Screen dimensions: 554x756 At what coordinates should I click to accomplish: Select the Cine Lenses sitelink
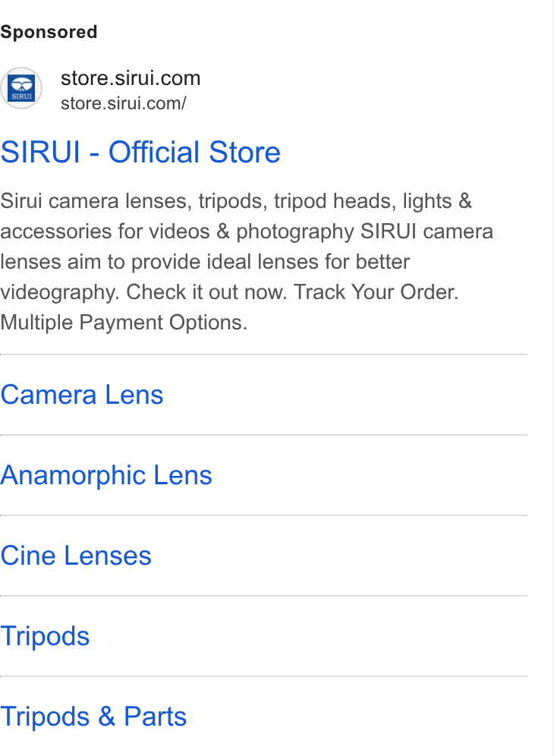click(x=76, y=556)
